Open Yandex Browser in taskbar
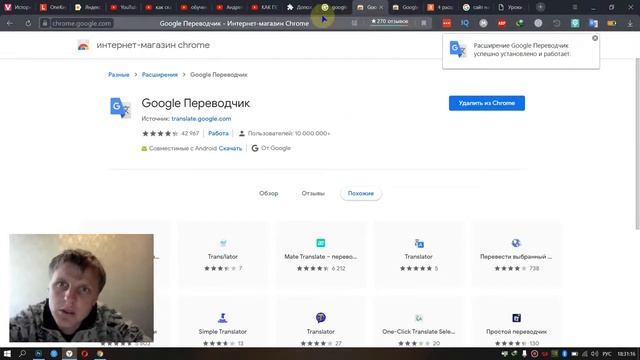The image size is (640, 360). click(69, 353)
